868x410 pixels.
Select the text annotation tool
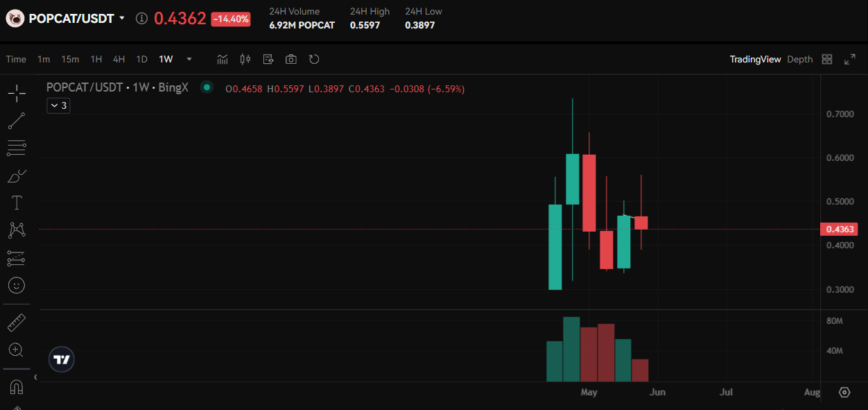tap(17, 203)
